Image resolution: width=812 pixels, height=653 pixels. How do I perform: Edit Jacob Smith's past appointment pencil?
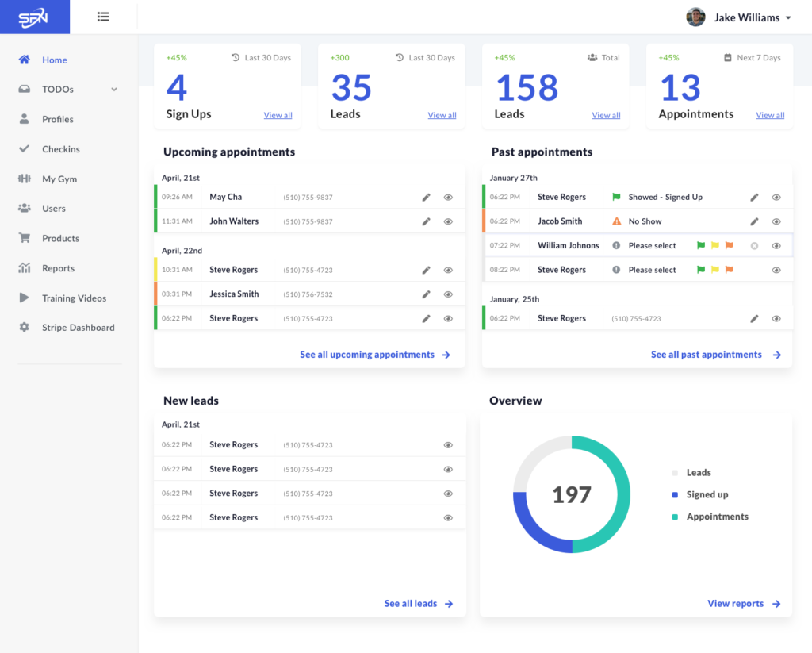pos(755,222)
